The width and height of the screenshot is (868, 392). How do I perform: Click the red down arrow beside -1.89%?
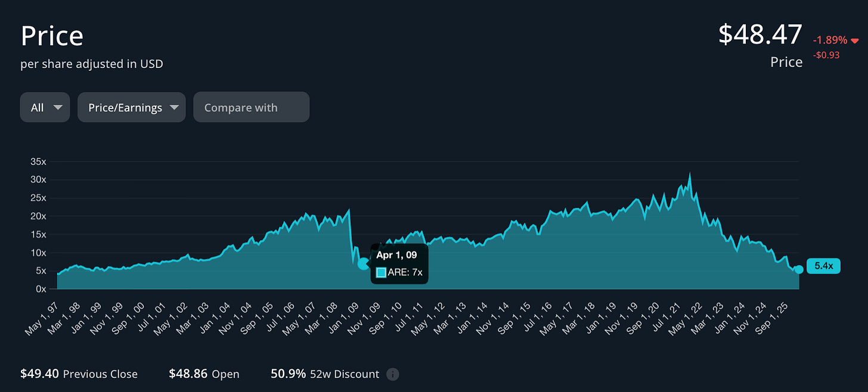tap(855, 41)
